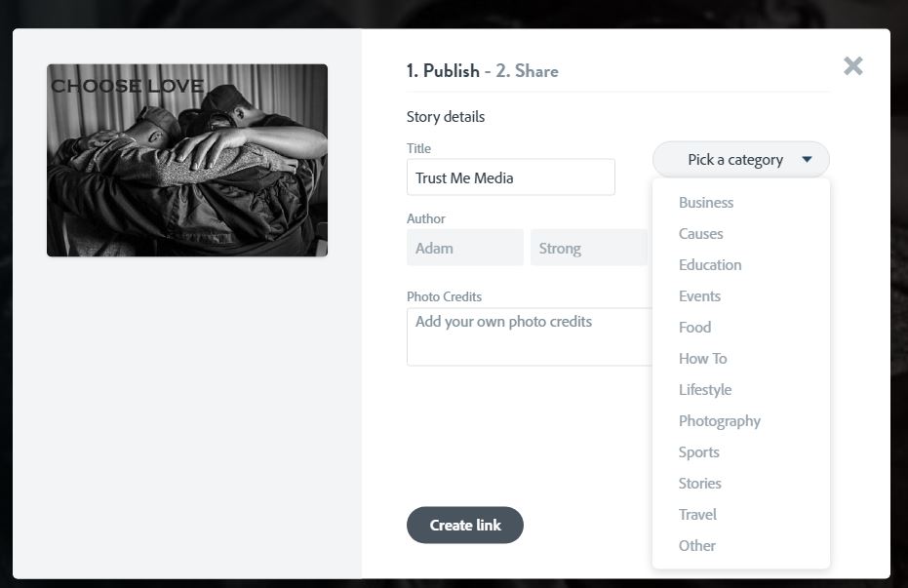Close the publish dialog with the X
The image size is (908, 588).
(x=853, y=66)
